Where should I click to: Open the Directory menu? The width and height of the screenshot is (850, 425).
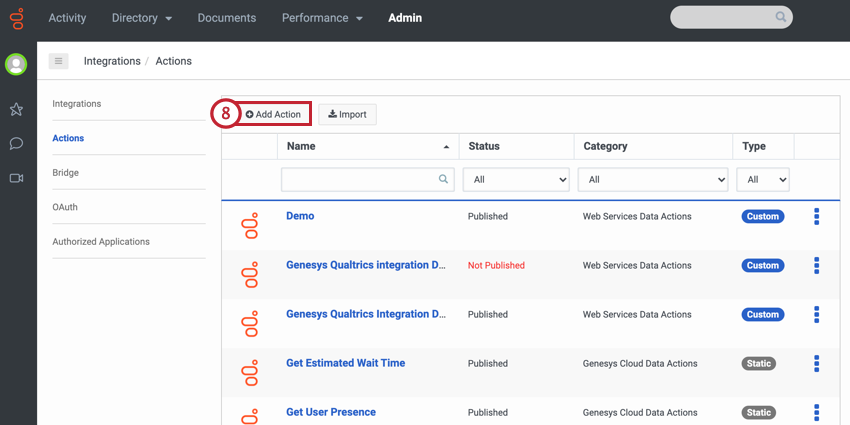point(141,18)
